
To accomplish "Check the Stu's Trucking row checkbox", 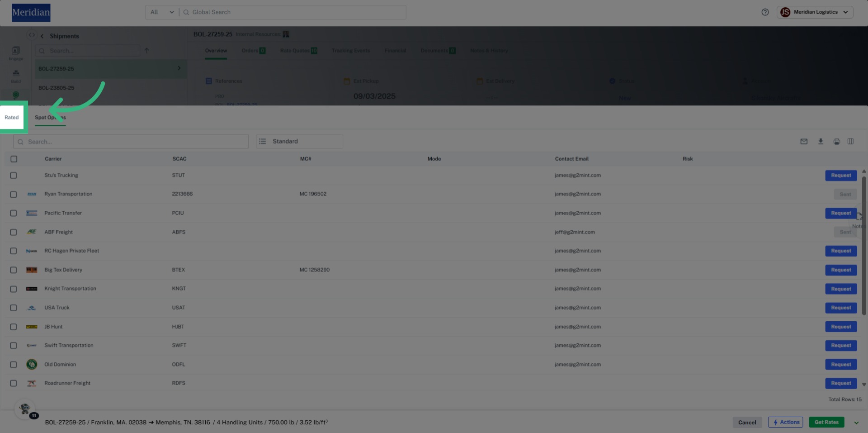I will pos(14,176).
